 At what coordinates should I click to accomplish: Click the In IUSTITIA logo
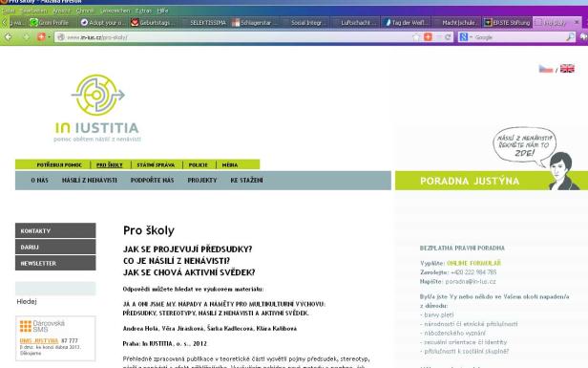[97, 108]
